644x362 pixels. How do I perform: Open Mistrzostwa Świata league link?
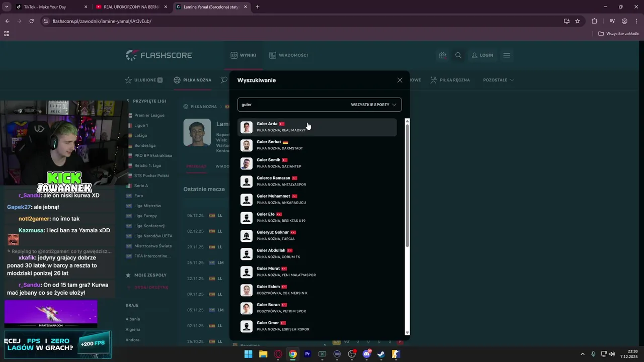153,246
